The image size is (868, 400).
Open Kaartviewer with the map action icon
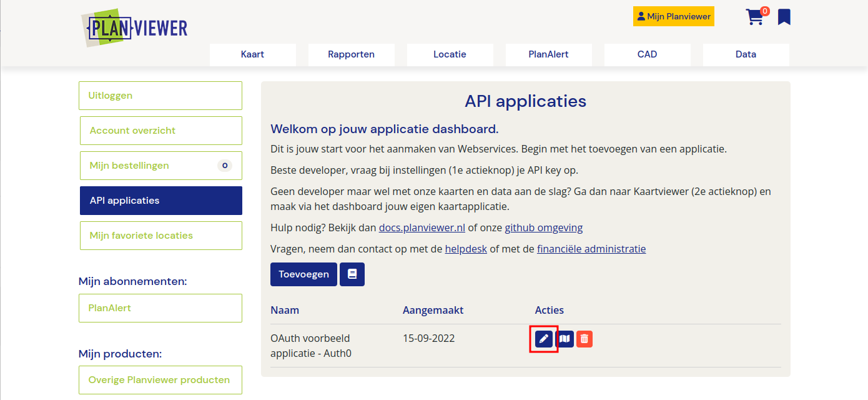point(564,338)
